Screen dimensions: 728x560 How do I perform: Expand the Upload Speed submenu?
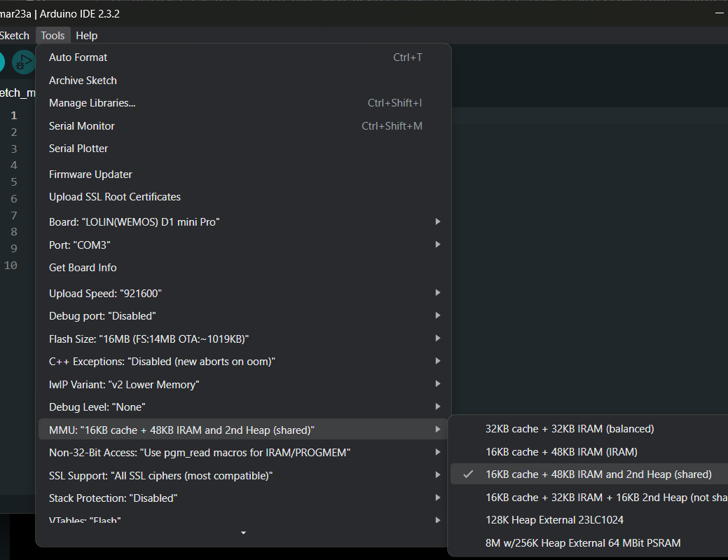pyautogui.click(x=243, y=294)
